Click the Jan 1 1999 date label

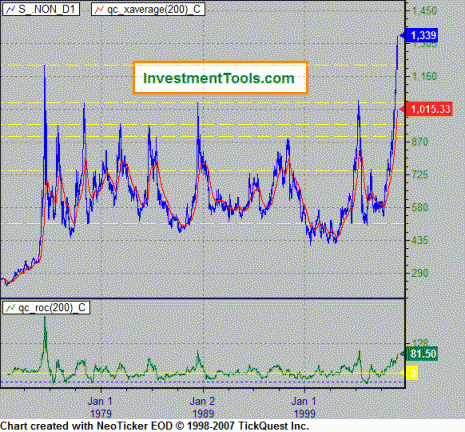coord(304,407)
